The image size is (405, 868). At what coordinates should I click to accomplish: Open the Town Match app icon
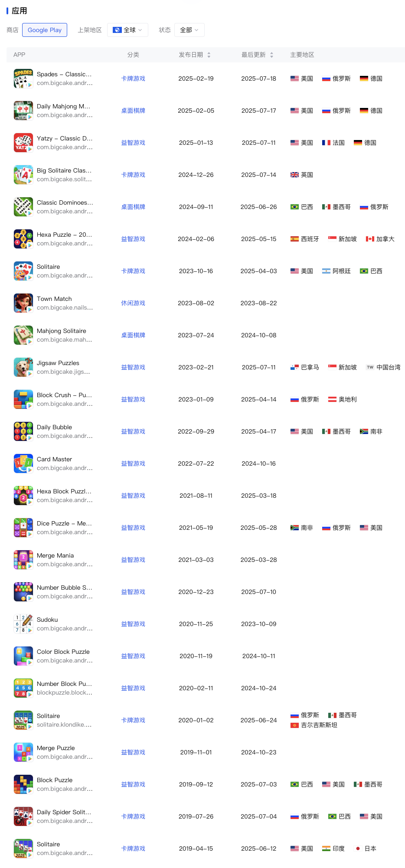[23, 303]
